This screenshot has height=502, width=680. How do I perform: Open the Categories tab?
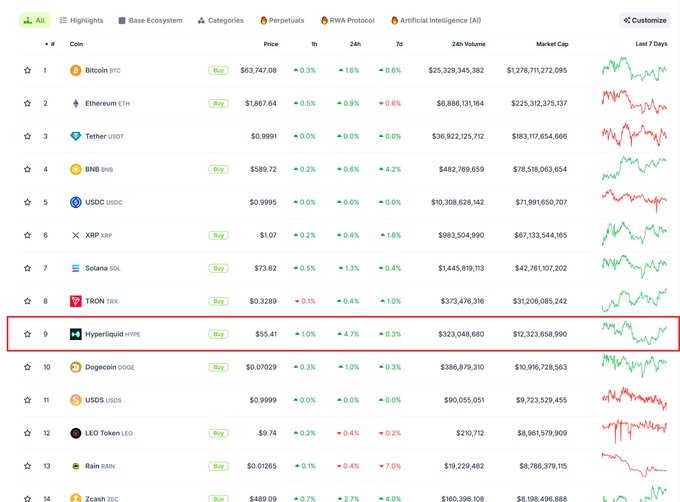click(x=221, y=20)
